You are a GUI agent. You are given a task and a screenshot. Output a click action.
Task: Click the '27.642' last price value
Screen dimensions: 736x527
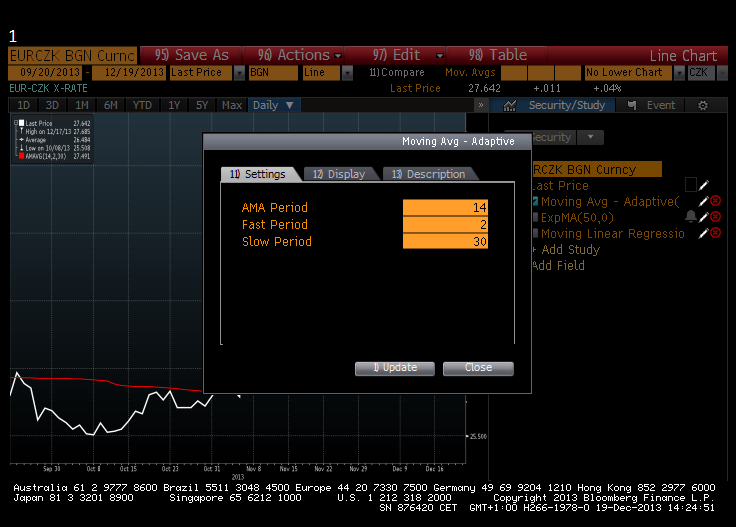pyautogui.click(x=484, y=88)
